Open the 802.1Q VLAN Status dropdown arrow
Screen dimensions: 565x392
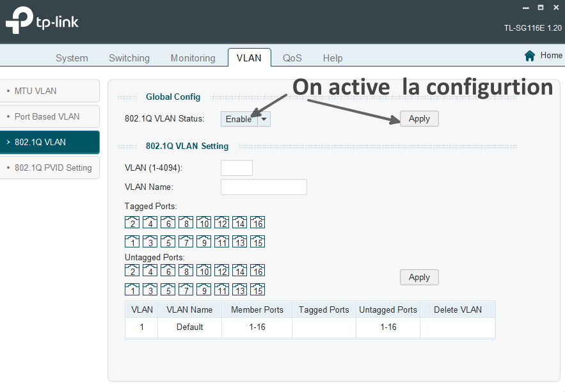tap(264, 119)
